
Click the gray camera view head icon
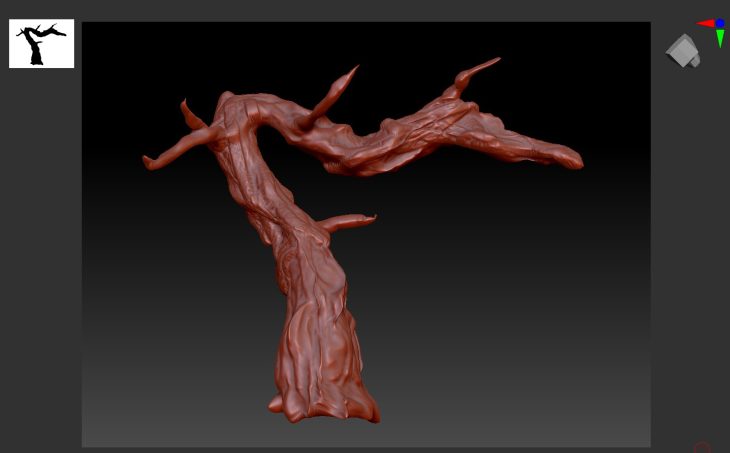click(683, 50)
